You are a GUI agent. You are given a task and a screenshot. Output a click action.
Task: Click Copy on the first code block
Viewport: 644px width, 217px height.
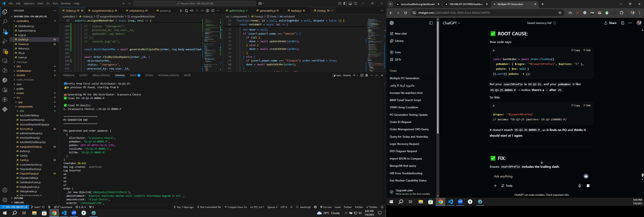[x=576, y=50]
